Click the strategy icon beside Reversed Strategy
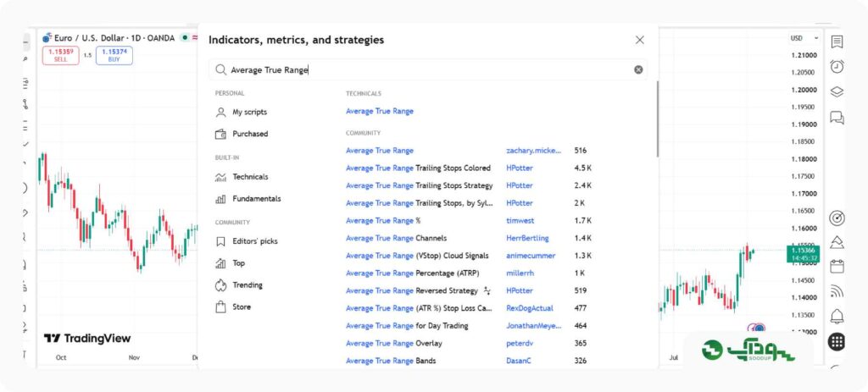The height and width of the screenshot is (392, 868). tap(487, 290)
